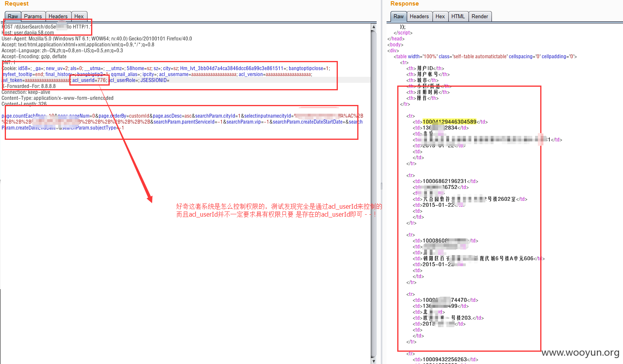Click the Accept-Encoding gzip, deflate line
This screenshot has width=623, height=364.
(34, 57)
